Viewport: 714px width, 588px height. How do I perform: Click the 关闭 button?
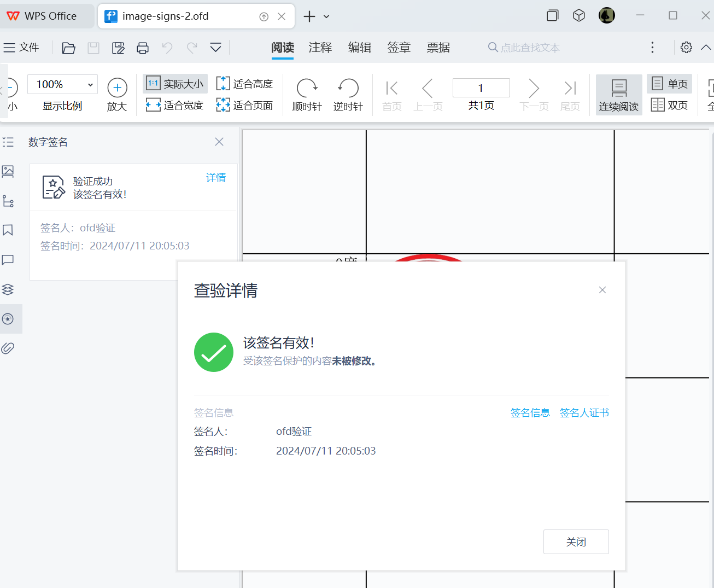pyautogui.click(x=576, y=542)
